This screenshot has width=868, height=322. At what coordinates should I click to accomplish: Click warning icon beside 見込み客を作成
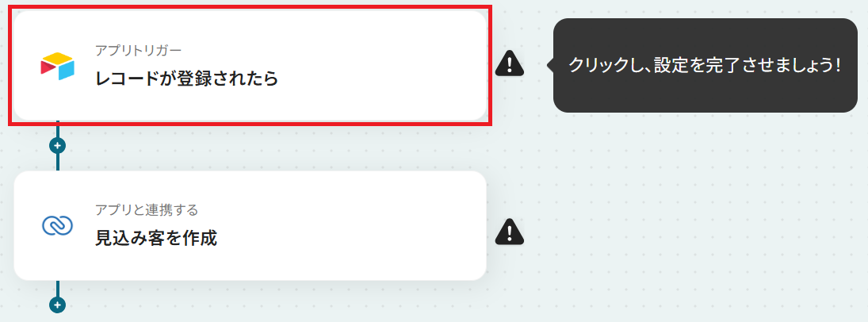pyautogui.click(x=509, y=232)
